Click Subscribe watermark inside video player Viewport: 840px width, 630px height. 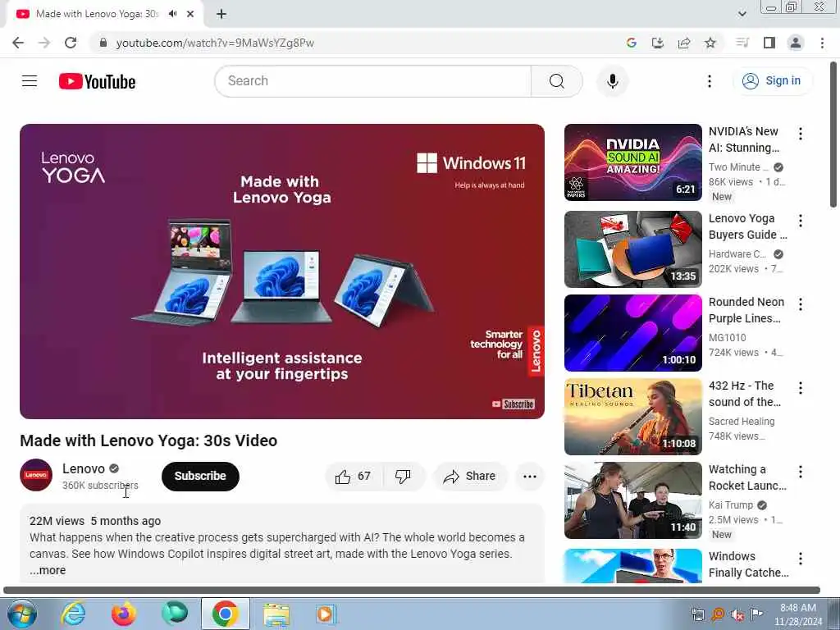point(514,404)
